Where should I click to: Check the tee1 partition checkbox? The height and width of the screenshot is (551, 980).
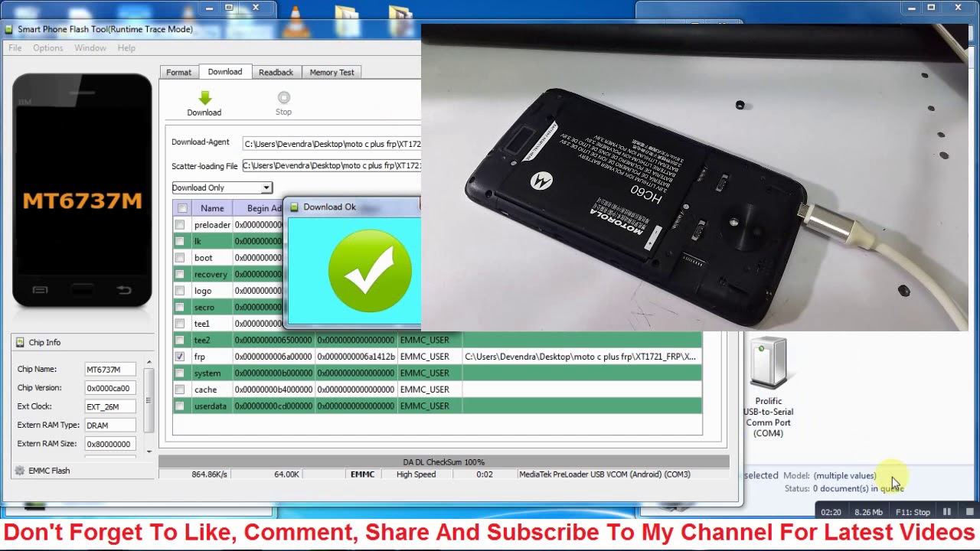pyautogui.click(x=180, y=324)
